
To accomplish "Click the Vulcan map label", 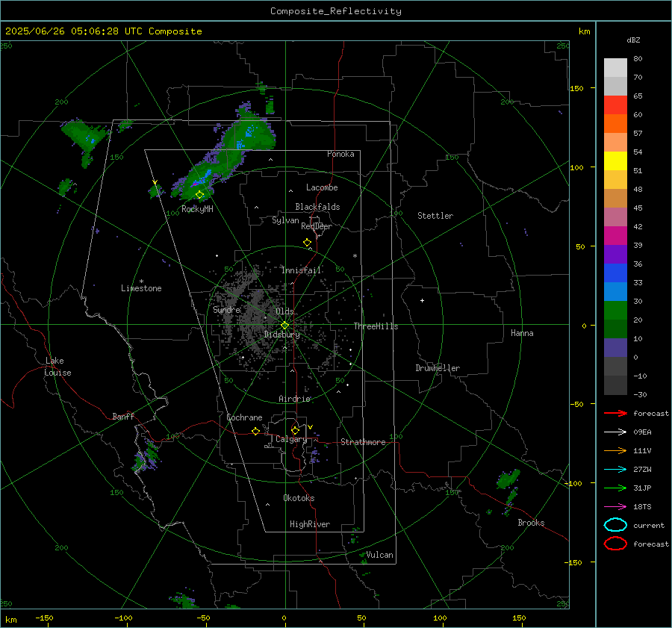I will pos(379,555).
